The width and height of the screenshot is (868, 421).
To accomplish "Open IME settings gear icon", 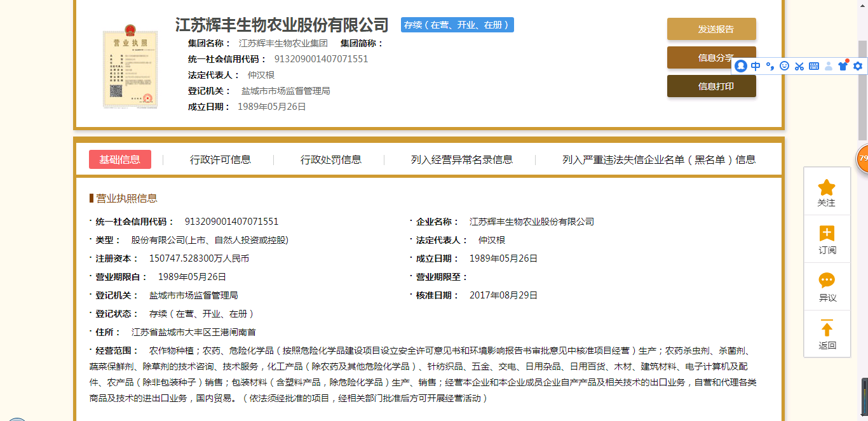I will (858, 66).
